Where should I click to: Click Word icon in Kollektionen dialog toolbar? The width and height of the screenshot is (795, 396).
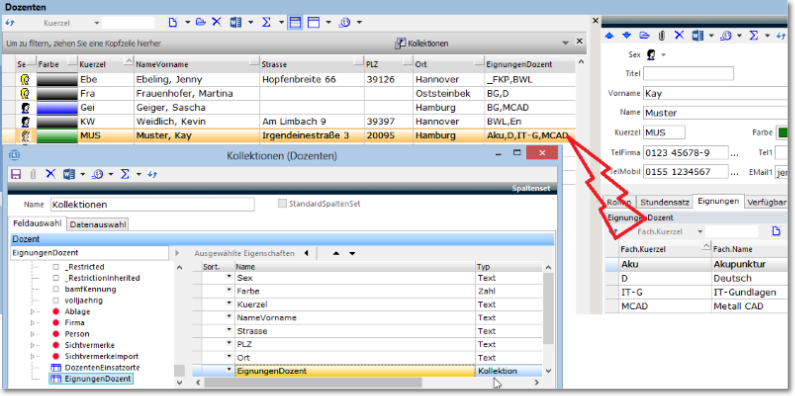[68, 174]
